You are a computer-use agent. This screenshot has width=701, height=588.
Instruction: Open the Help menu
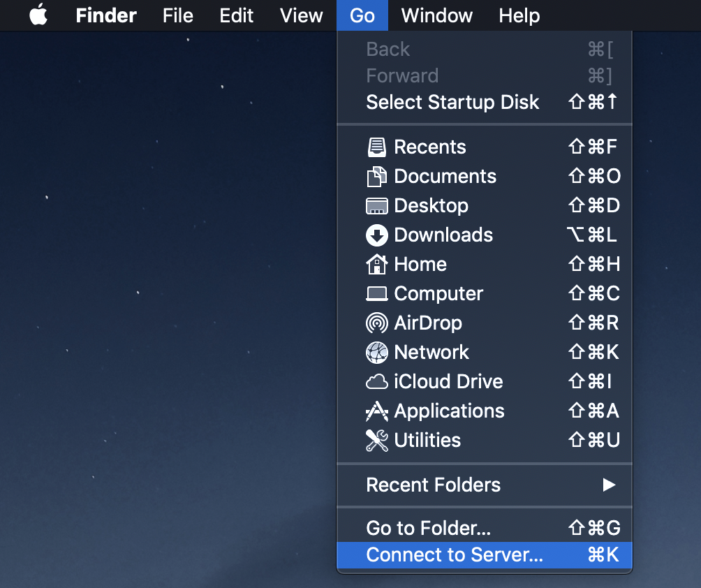519,15
